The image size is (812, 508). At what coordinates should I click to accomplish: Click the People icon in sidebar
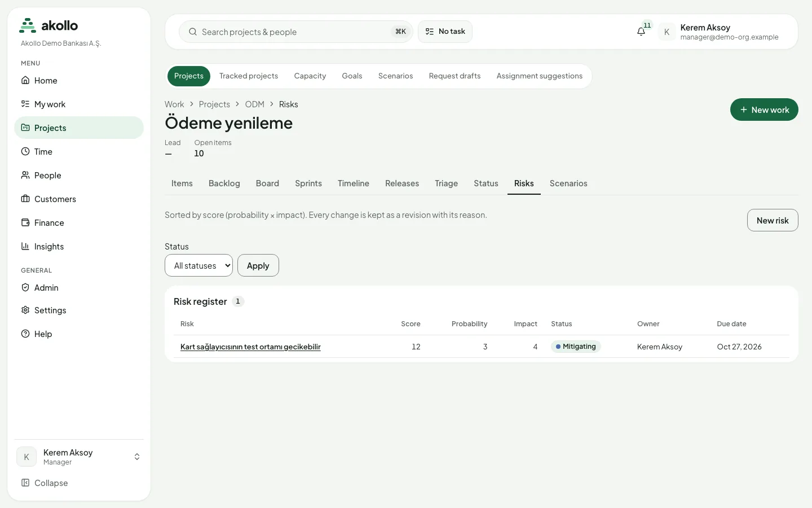pos(25,175)
